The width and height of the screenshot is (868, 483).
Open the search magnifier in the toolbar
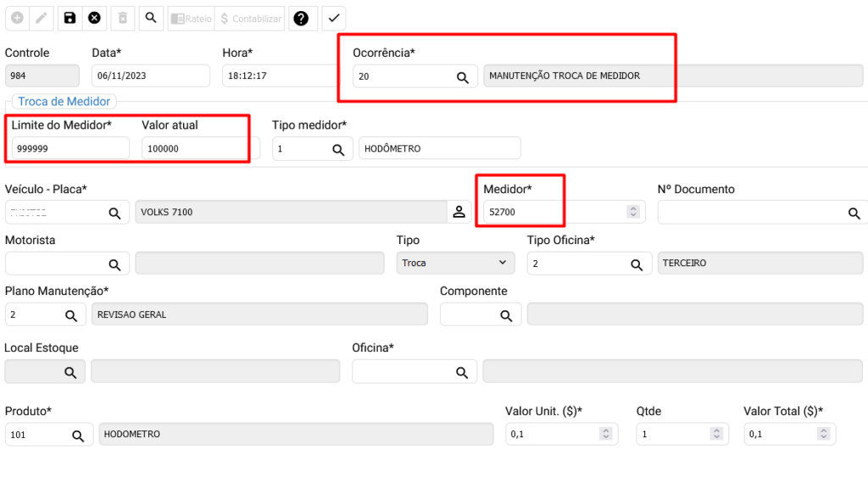[x=149, y=18]
